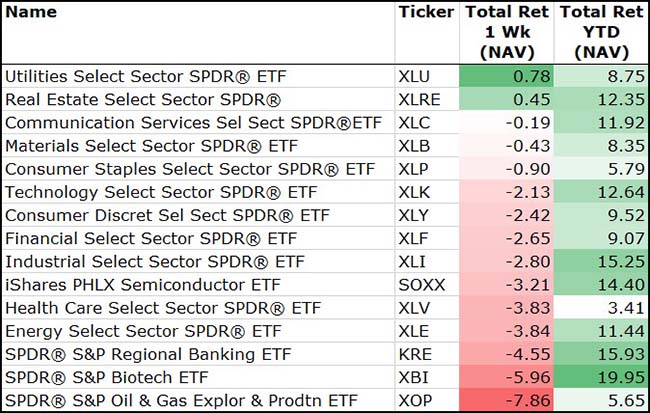This screenshot has height=413, width=650.
Task: Sort by Total Ret 1 Wk column header
Action: coord(507,31)
